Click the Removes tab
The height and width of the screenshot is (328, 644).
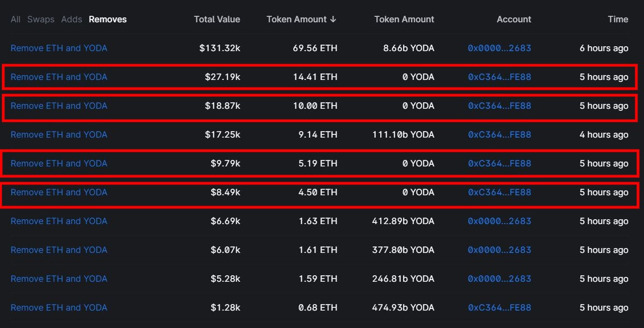tap(108, 20)
